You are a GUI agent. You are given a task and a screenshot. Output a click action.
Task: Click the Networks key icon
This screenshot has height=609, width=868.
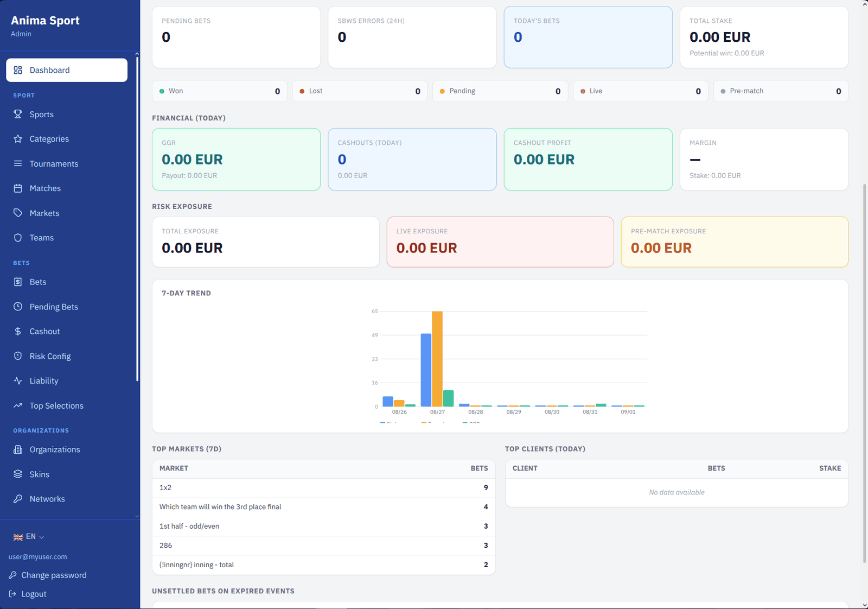(18, 499)
